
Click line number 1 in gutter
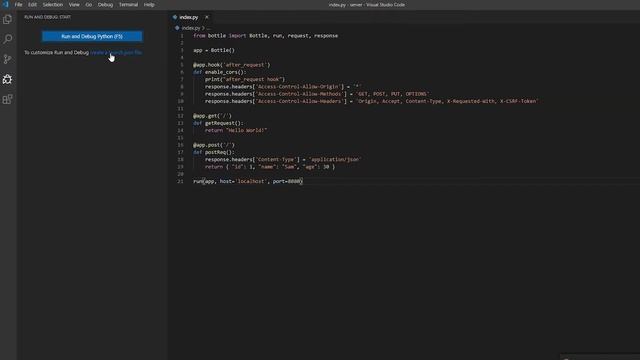pos(182,36)
